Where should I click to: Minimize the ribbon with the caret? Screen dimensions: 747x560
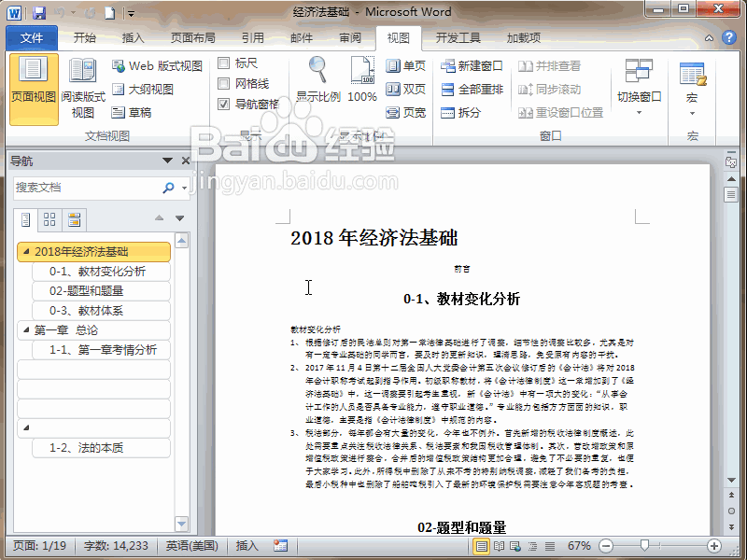[709, 38]
